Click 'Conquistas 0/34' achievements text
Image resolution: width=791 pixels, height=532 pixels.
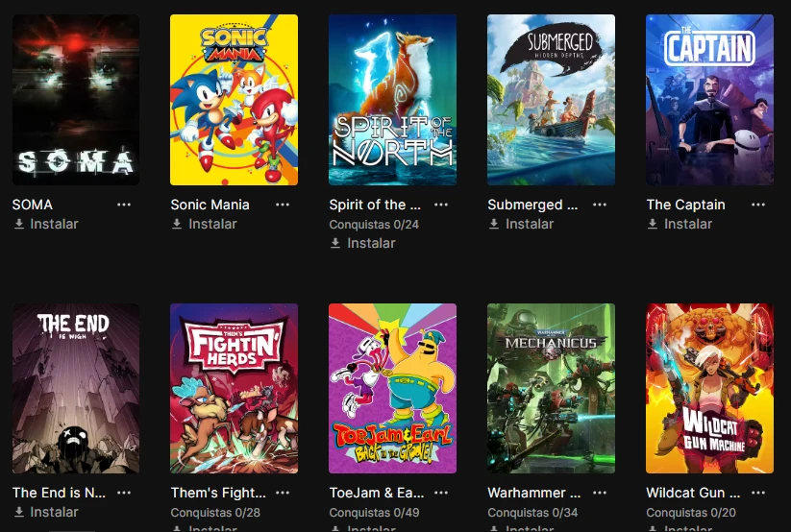[x=532, y=513]
